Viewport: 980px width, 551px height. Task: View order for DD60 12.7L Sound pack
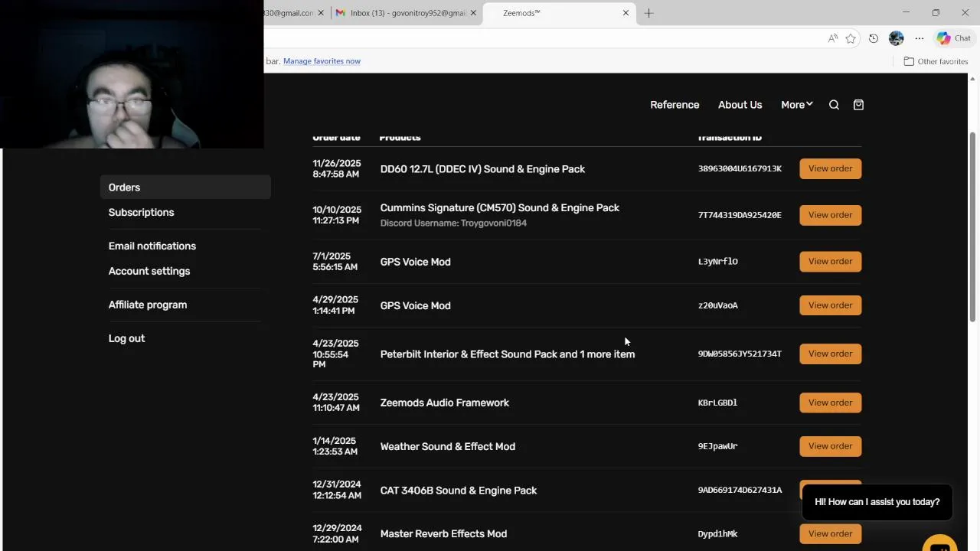(x=830, y=168)
